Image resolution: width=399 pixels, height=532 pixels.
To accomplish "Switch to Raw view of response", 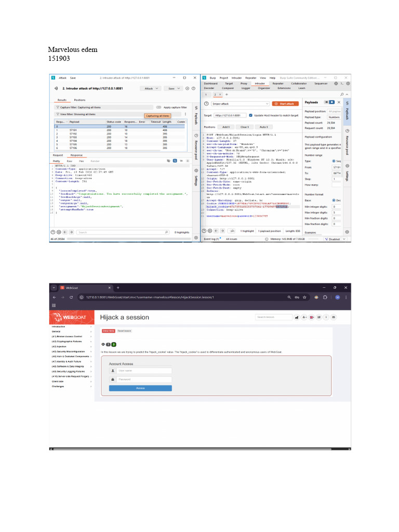I will (69, 161).
